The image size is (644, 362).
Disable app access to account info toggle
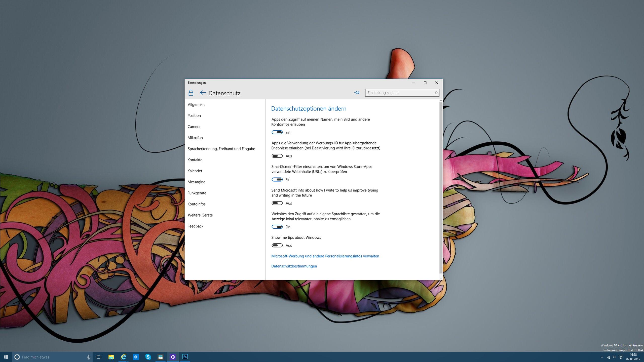click(277, 132)
